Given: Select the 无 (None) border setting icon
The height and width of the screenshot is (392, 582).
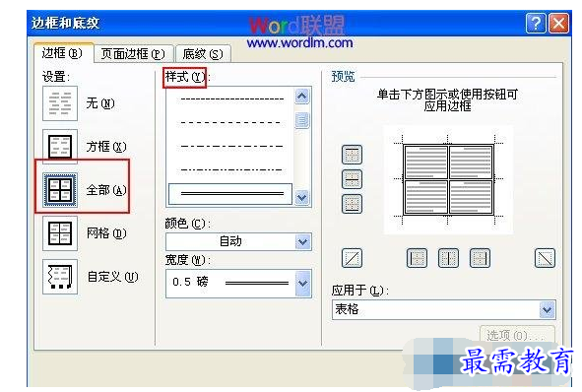Looking at the screenshot, I should tap(60, 103).
